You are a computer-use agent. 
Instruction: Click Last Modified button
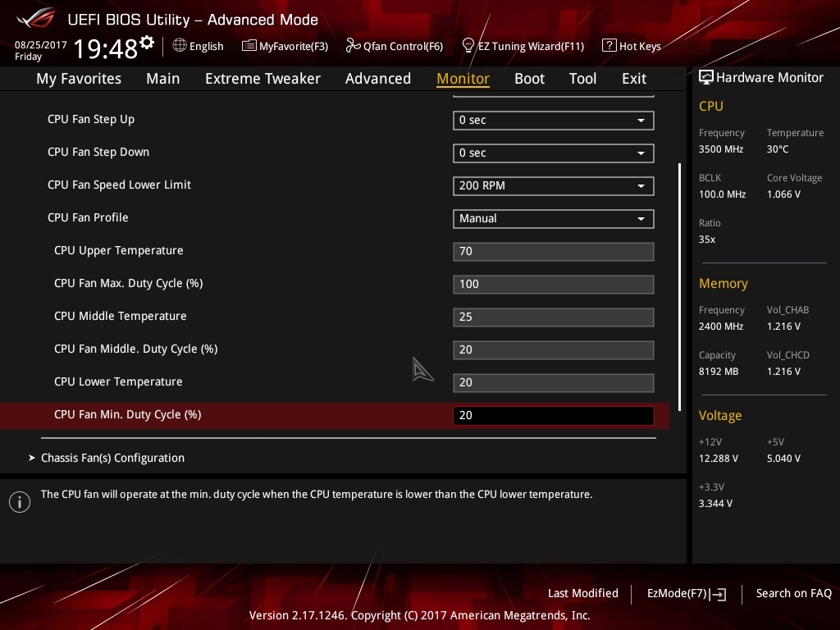pyautogui.click(x=583, y=593)
